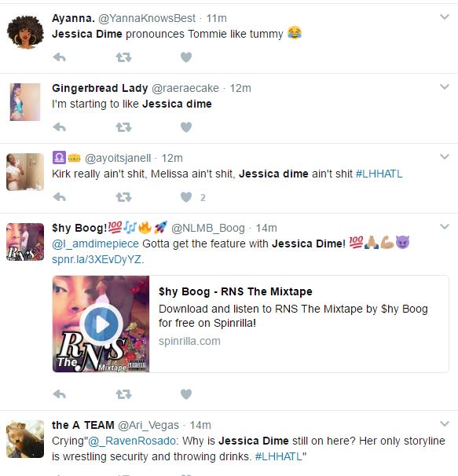This screenshot has width=458, height=476.
Task: Reply to Gingerbread Lady's tweet
Action: coord(59,127)
